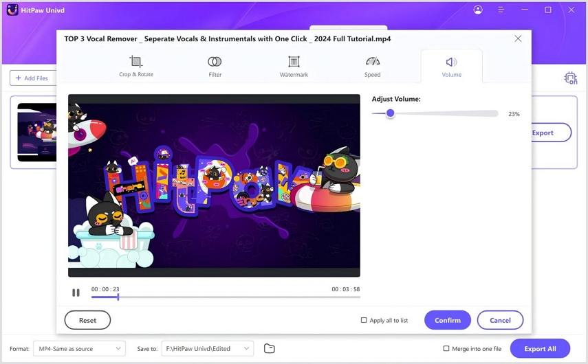Click the volume slider handle
This screenshot has width=588, height=364.
click(390, 113)
